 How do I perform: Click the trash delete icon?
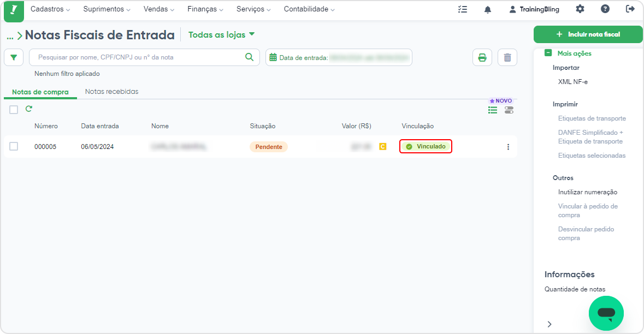click(x=507, y=57)
